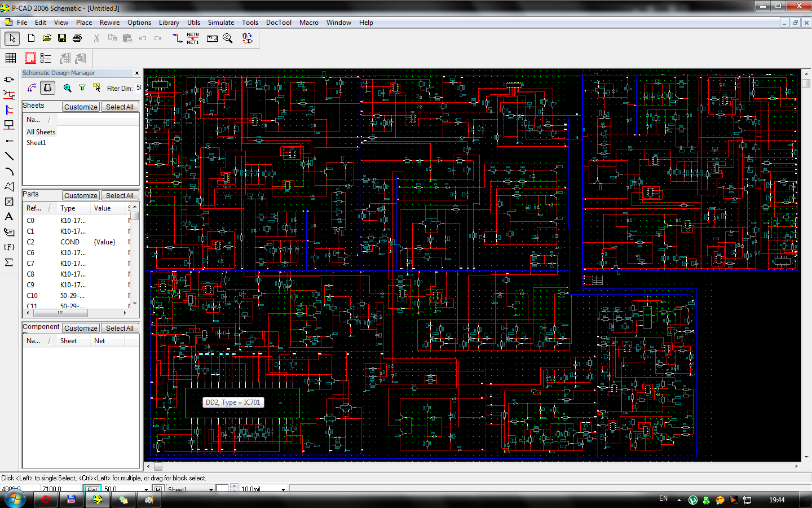812x508 pixels.
Task: Select part C2 row with COND type
Action: (x=78, y=242)
